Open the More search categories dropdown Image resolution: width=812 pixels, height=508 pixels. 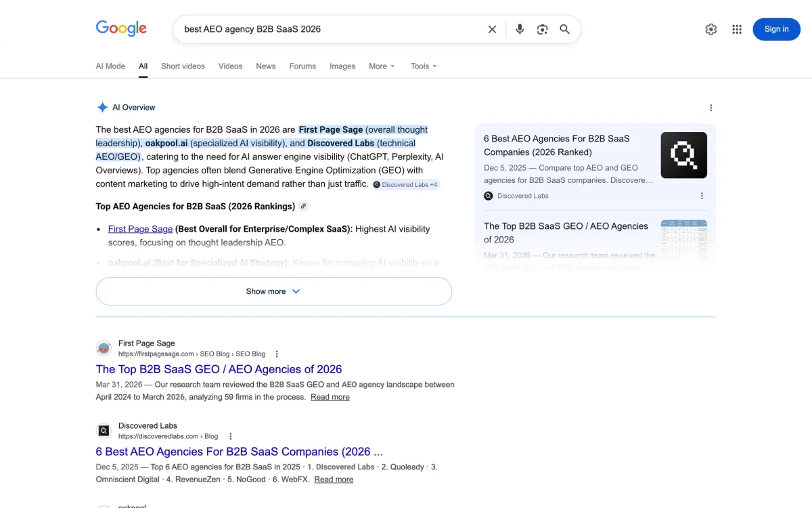click(381, 66)
